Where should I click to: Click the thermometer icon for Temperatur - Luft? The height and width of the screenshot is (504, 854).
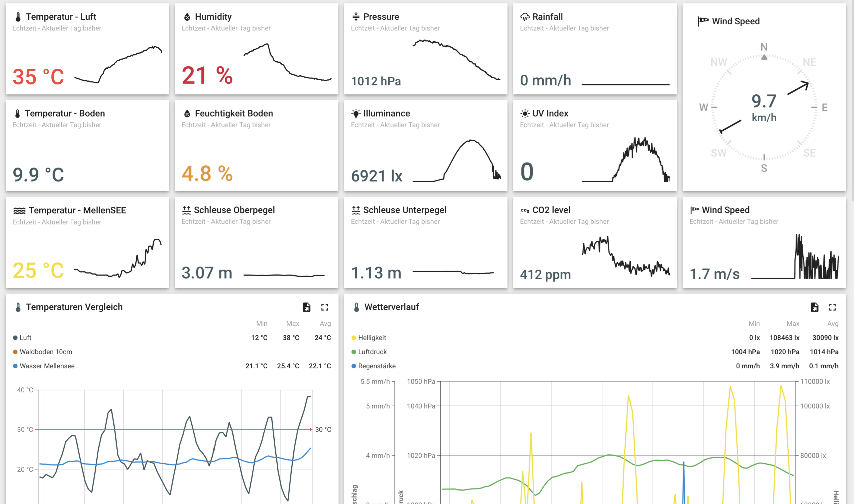coord(18,17)
